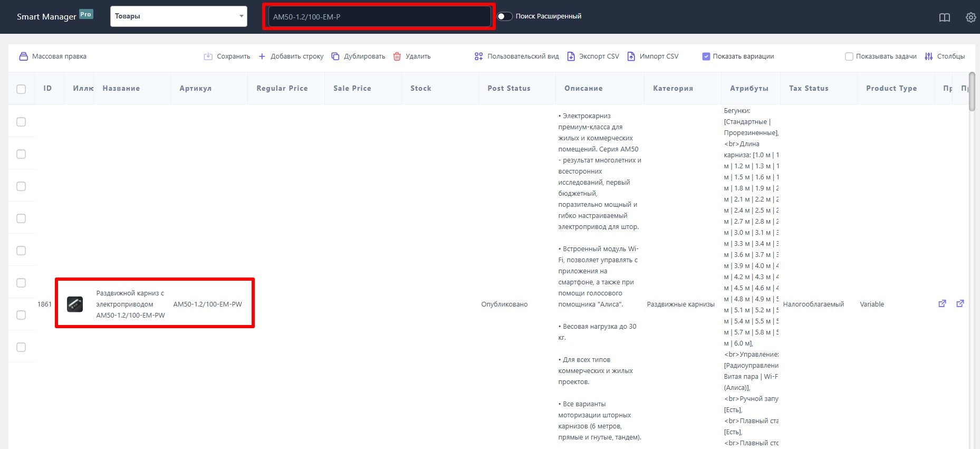Screen dimensions: 980x449
Task: Click the Столбцы sliders icon
Action: pyautogui.click(x=929, y=56)
